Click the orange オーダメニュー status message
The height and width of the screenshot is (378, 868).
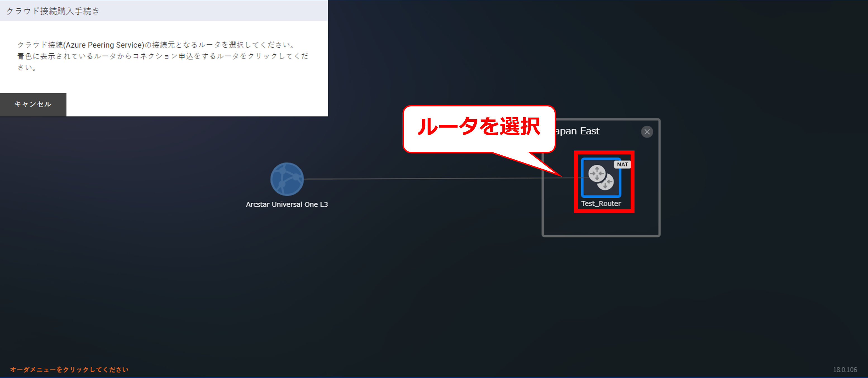click(69, 370)
